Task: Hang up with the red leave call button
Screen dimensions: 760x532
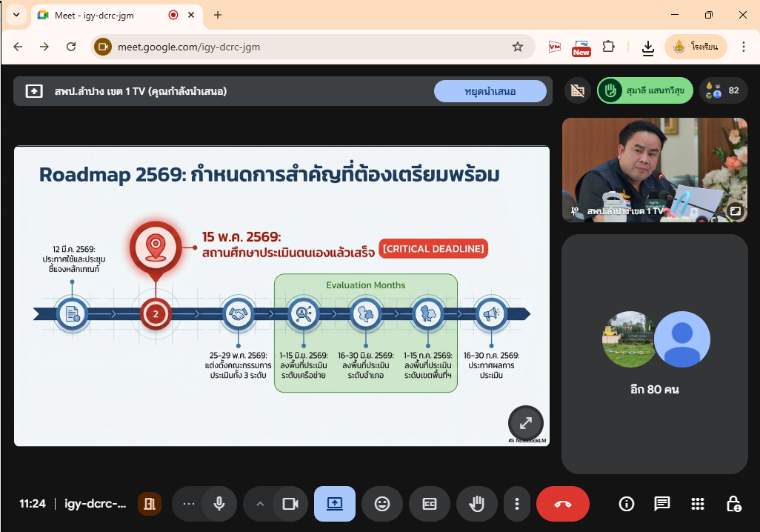Action: click(563, 504)
